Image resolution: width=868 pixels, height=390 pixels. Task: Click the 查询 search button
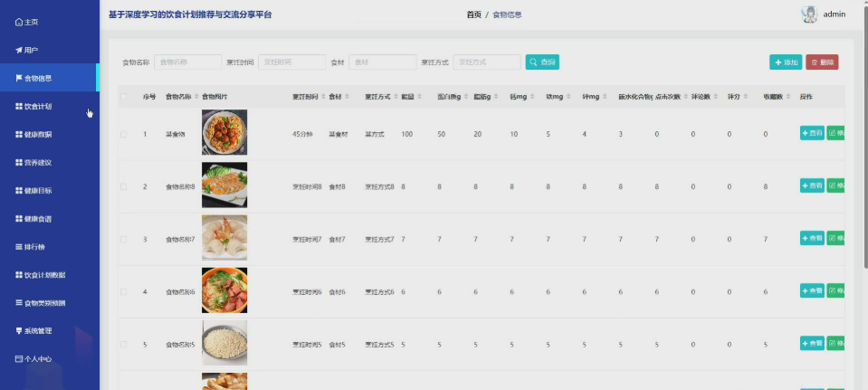[542, 62]
